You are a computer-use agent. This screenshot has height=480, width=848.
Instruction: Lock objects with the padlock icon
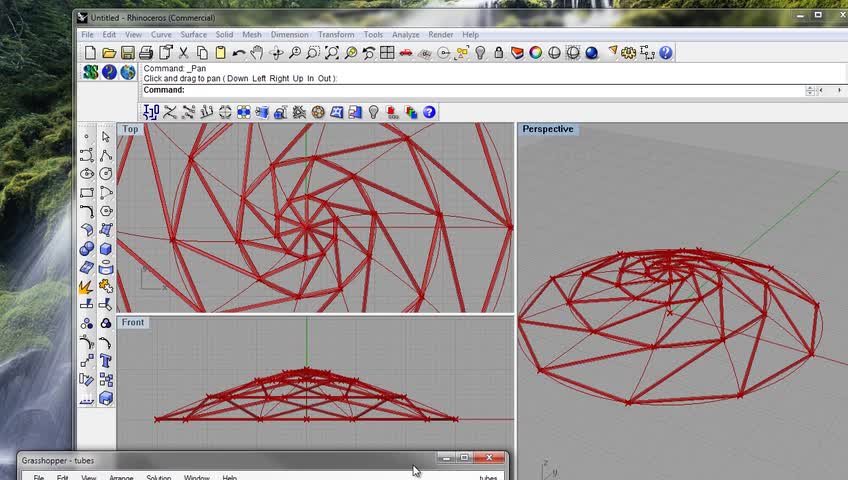tap(499, 52)
